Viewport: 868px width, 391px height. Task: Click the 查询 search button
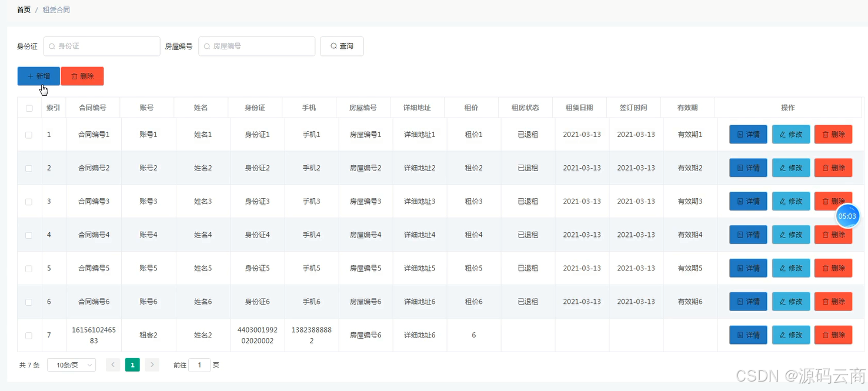coord(342,46)
